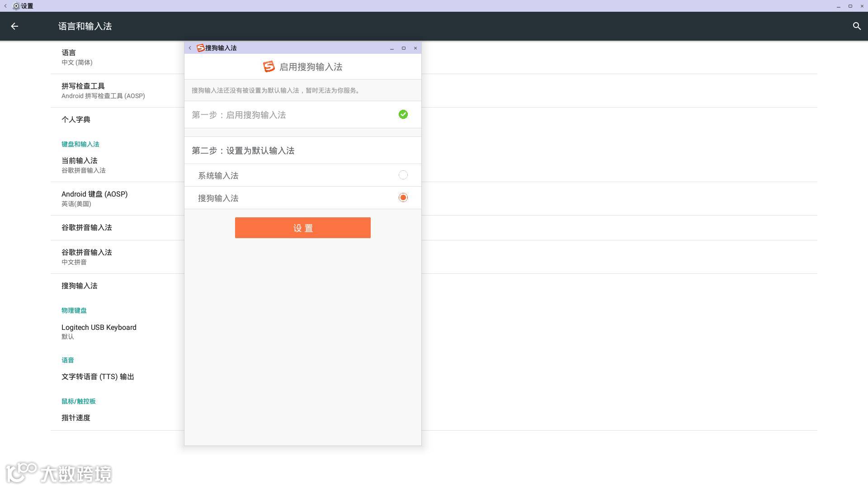Click the Sogou logo in dialog title bar

[200, 48]
